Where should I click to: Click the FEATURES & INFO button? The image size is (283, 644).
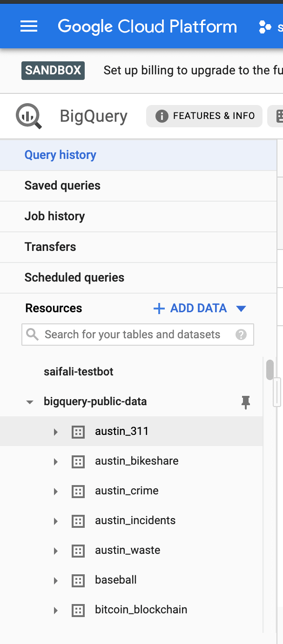(204, 116)
